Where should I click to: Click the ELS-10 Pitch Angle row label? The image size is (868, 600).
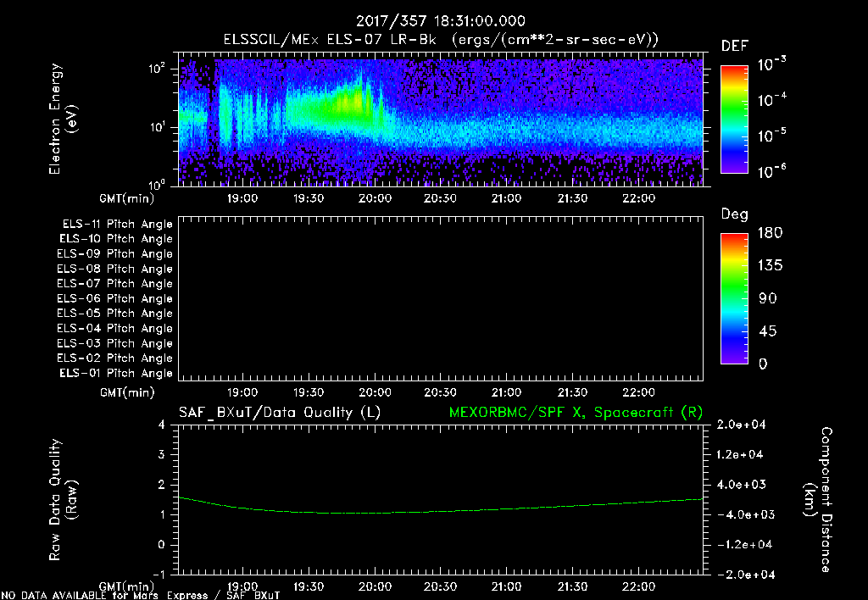pos(116,239)
